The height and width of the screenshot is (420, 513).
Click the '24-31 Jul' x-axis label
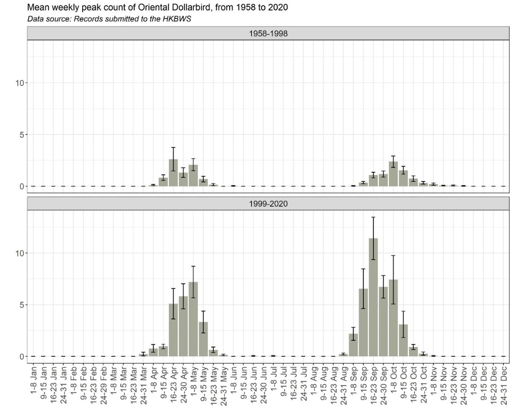click(x=303, y=383)
